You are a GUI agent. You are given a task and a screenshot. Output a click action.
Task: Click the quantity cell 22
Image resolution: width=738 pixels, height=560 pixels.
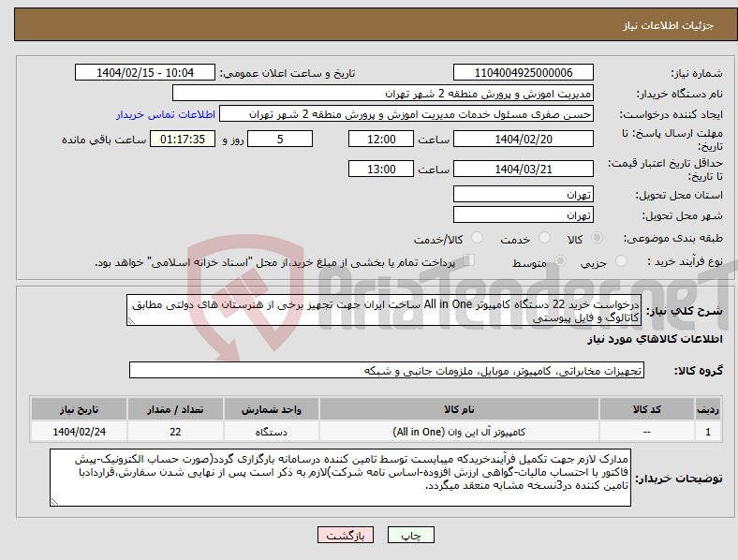point(175,432)
